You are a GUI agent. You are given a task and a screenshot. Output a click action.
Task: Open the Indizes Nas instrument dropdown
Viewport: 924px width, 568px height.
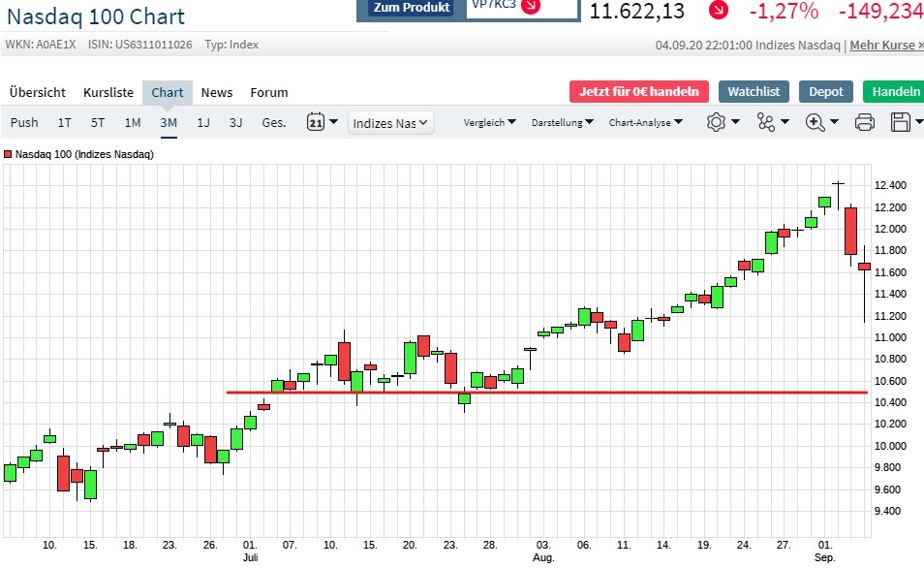pyautogui.click(x=389, y=122)
